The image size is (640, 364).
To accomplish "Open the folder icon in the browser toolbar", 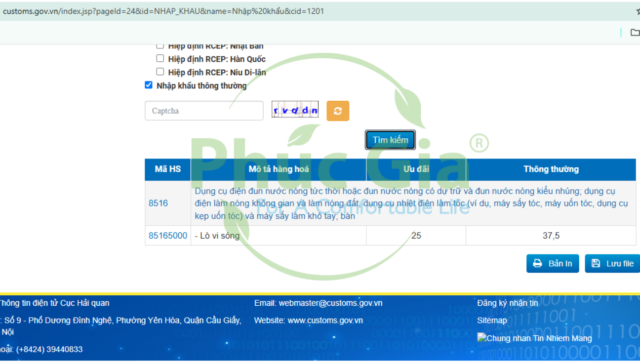I will [635, 33].
